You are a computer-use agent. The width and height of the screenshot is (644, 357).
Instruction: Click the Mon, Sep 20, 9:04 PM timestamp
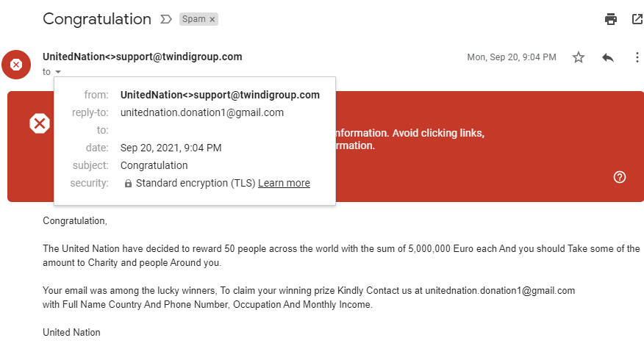click(x=512, y=57)
